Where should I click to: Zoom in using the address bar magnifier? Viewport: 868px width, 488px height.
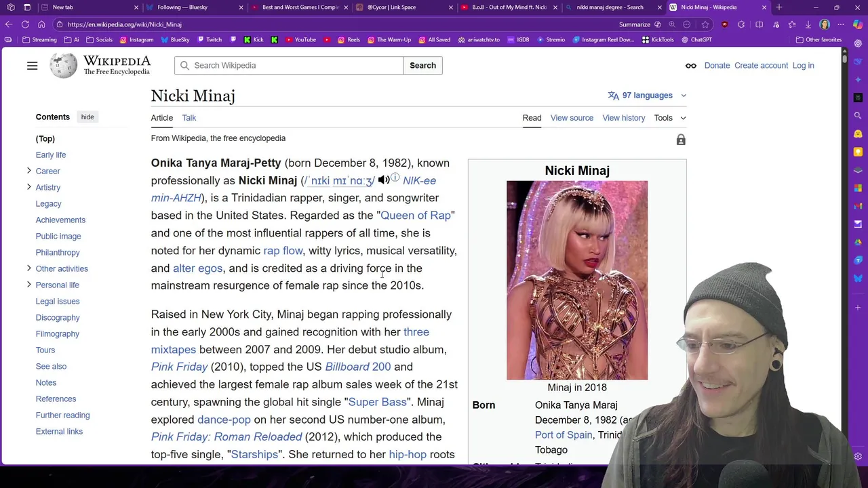pos(672,24)
